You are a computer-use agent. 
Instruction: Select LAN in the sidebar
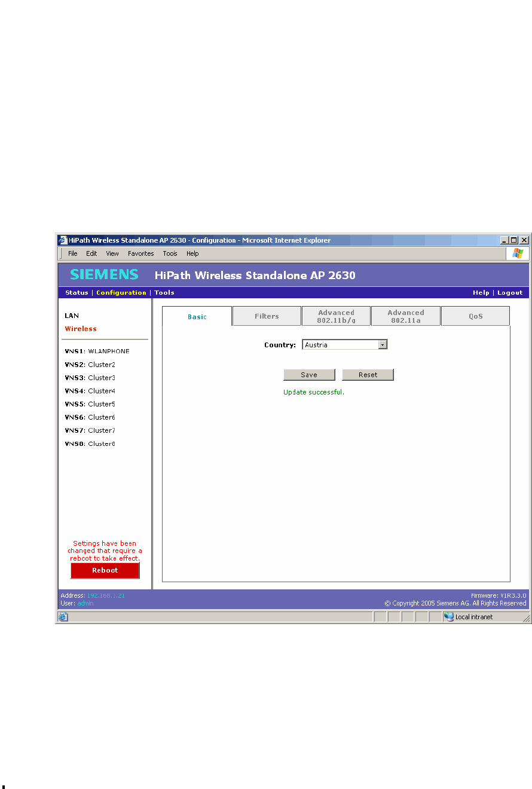click(72, 316)
